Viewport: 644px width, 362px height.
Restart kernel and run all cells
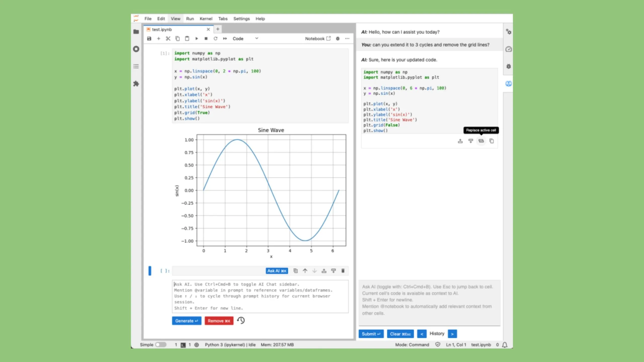tap(225, 38)
